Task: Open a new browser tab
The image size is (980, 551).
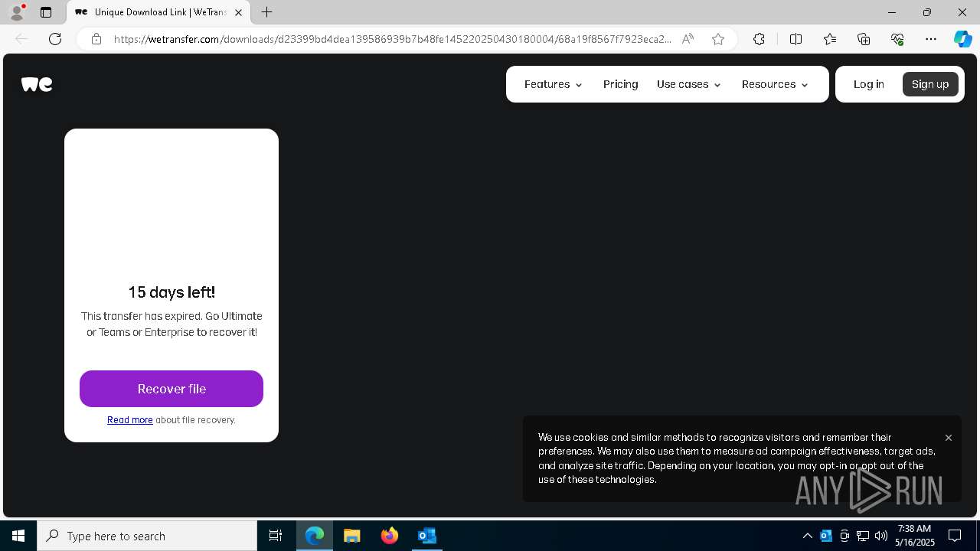Action: coord(266,12)
